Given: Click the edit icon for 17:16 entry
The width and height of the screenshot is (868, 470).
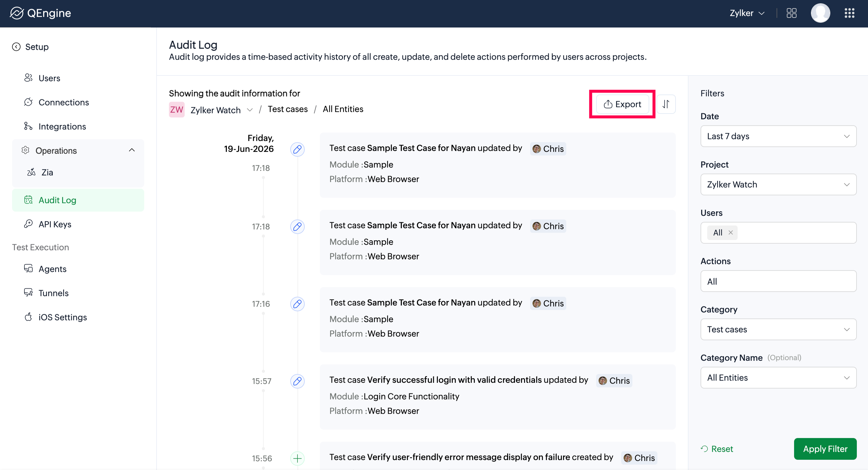Looking at the screenshot, I should [297, 304].
